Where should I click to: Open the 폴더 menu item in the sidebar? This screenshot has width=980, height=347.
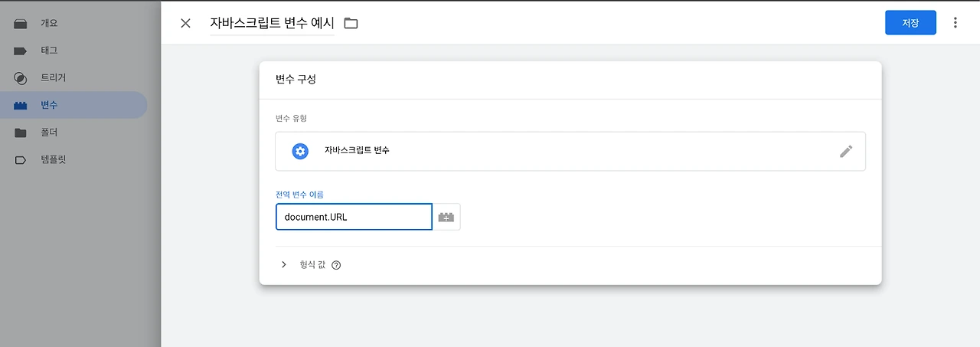pos(49,133)
